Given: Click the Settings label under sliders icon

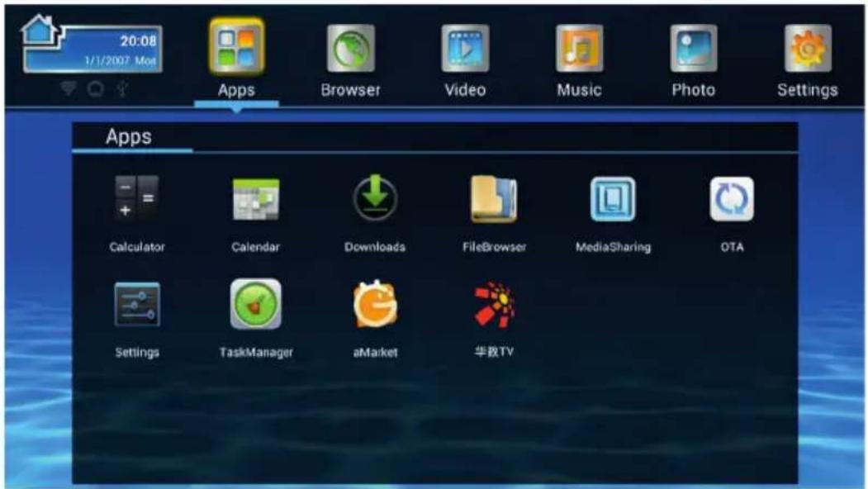Looking at the screenshot, I should (137, 352).
